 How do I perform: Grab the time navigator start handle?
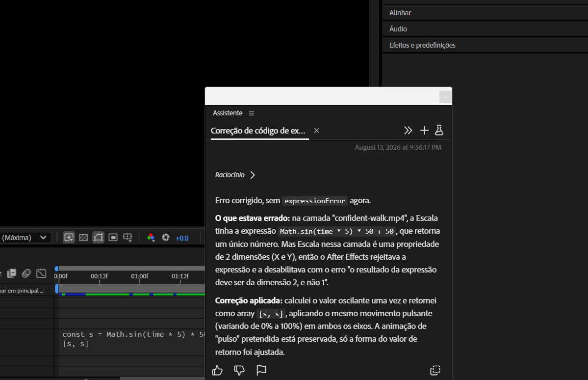coord(56,269)
